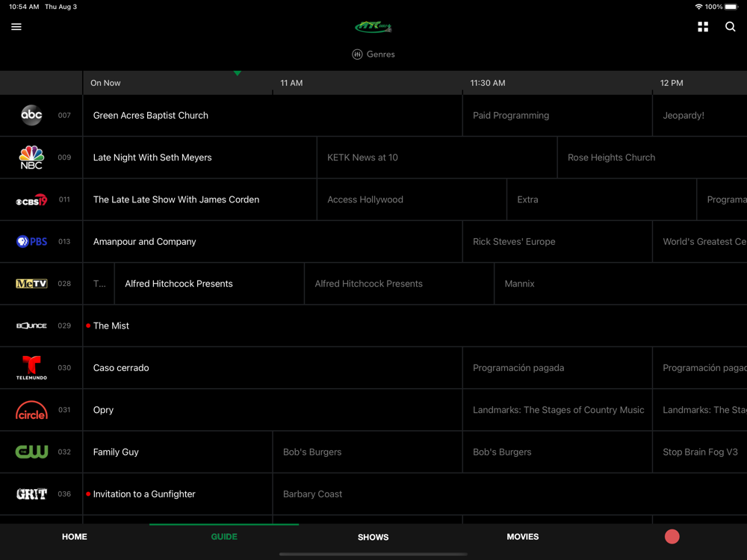
Task: Go to the GUIDE tab
Action: [x=224, y=537]
